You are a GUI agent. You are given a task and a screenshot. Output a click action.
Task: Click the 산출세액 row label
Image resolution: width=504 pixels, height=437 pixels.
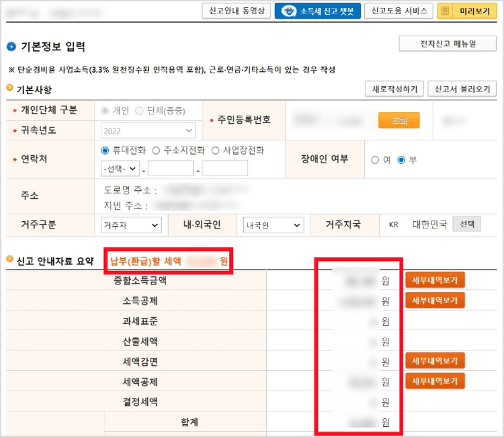pos(140,341)
